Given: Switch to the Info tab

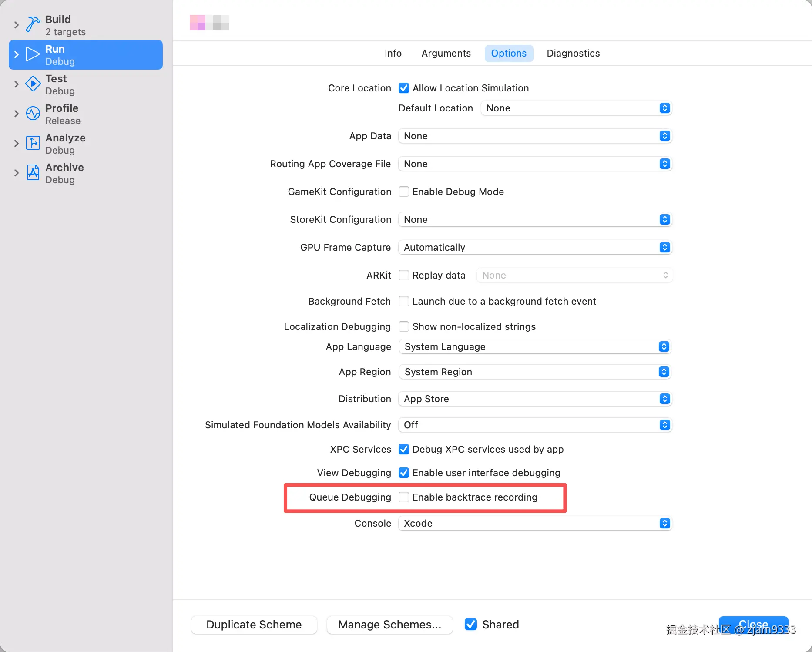Looking at the screenshot, I should click(393, 53).
